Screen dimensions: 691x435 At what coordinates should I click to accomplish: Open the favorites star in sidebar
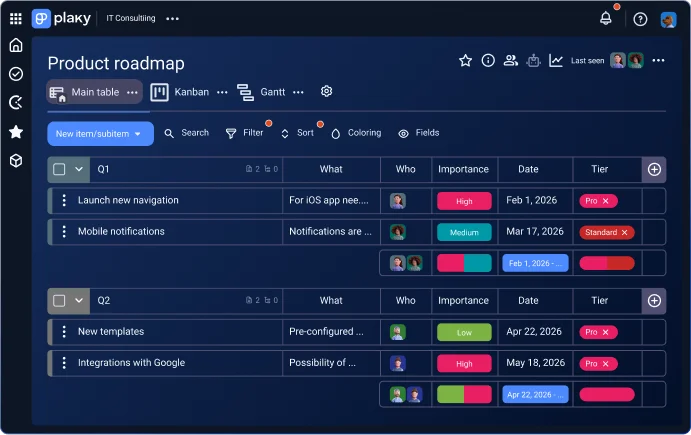point(16,132)
